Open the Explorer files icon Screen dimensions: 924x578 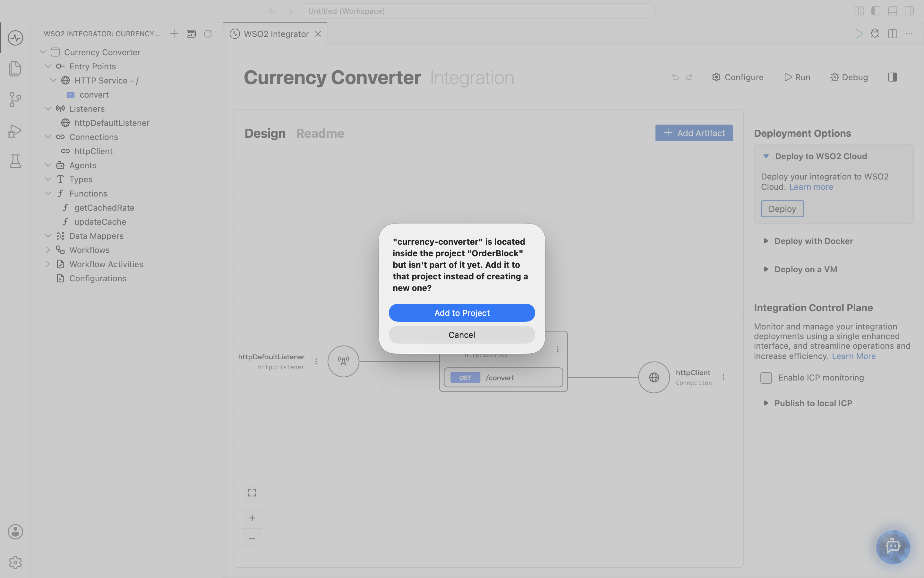pyautogui.click(x=15, y=68)
